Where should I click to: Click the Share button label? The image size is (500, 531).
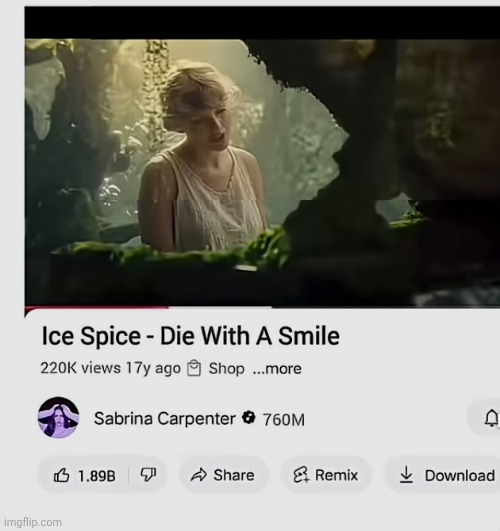(x=234, y=475)
